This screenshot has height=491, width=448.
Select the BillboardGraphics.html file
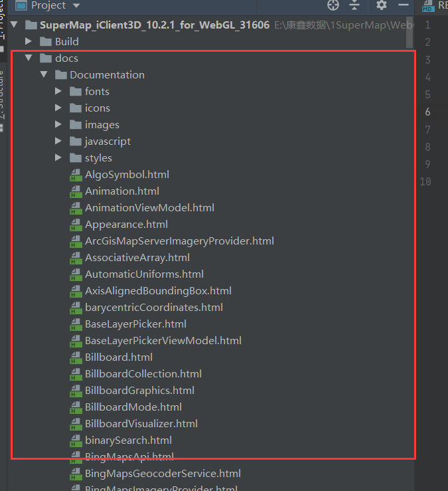coord(139,391)
